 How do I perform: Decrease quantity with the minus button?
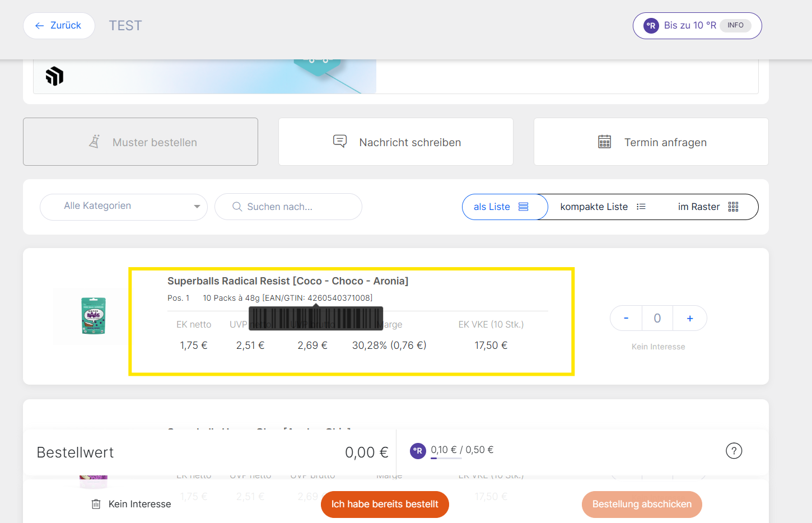626,318
